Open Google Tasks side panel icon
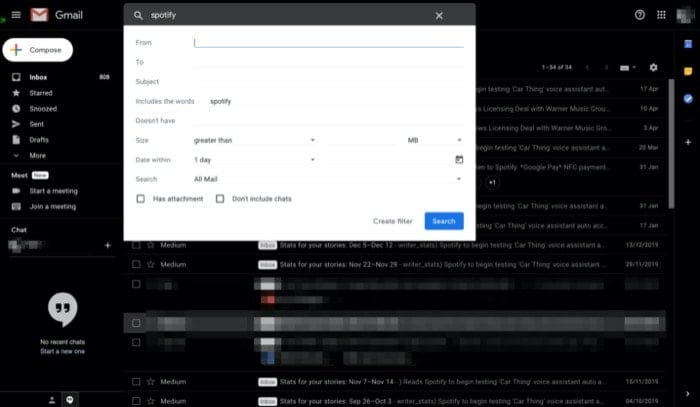 [x=688, y=99]
